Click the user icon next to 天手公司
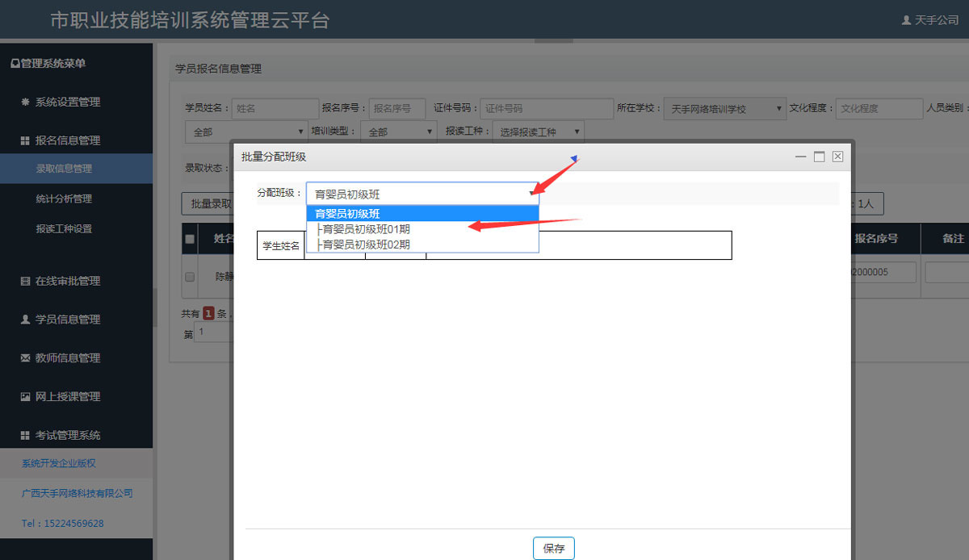Viewport: 969px width, 560px height. [906, 20]
